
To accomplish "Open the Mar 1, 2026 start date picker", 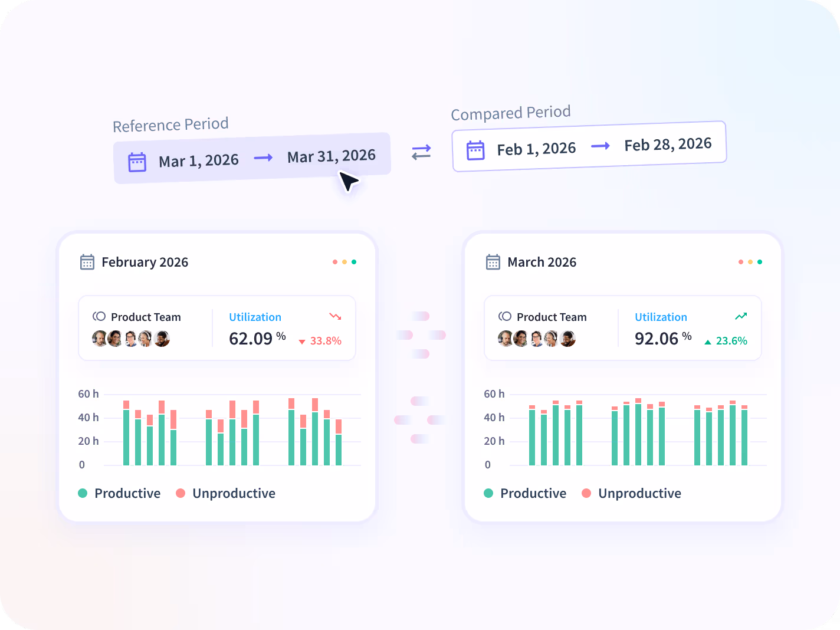I will click(199, 160).
